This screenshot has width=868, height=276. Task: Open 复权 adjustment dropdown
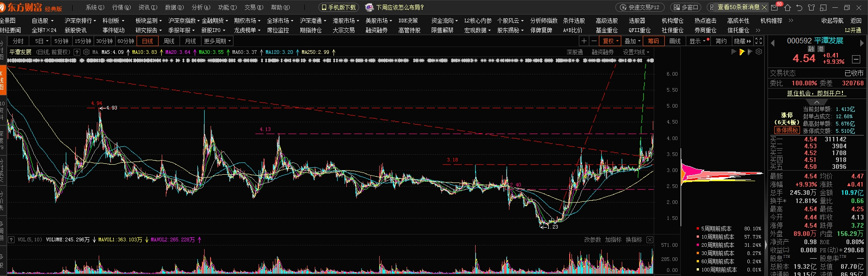[610, 41]
